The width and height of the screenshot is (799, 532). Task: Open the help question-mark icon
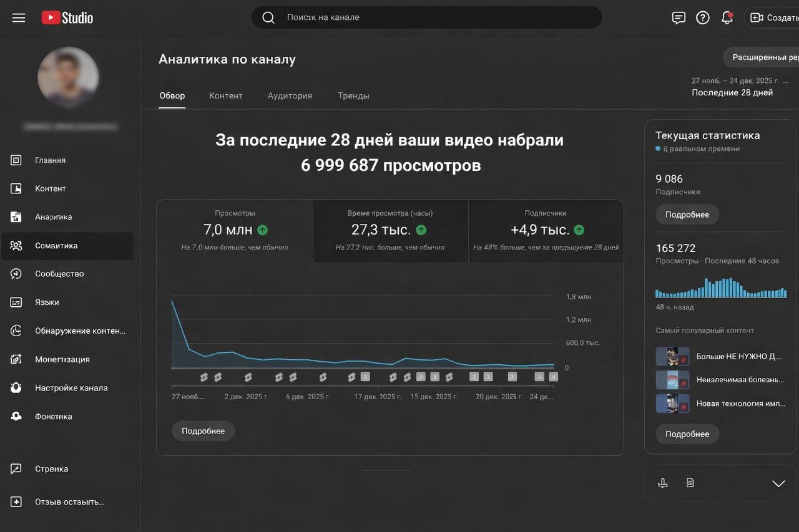[702, 17]
